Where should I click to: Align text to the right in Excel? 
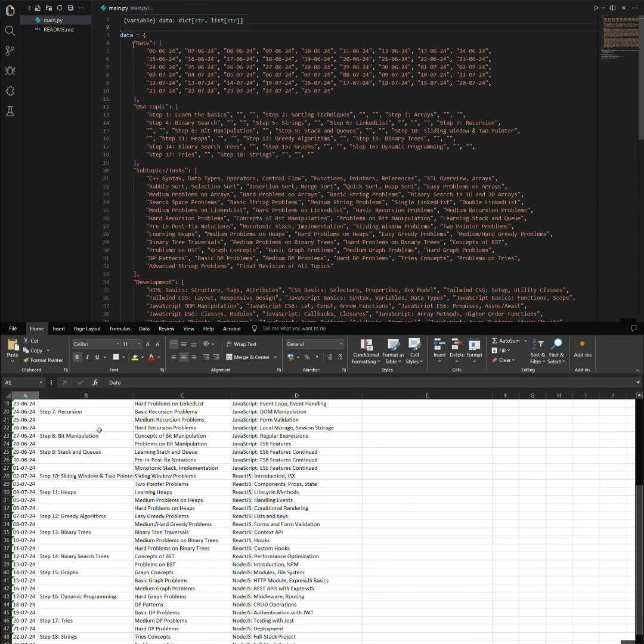pos(193,357)
